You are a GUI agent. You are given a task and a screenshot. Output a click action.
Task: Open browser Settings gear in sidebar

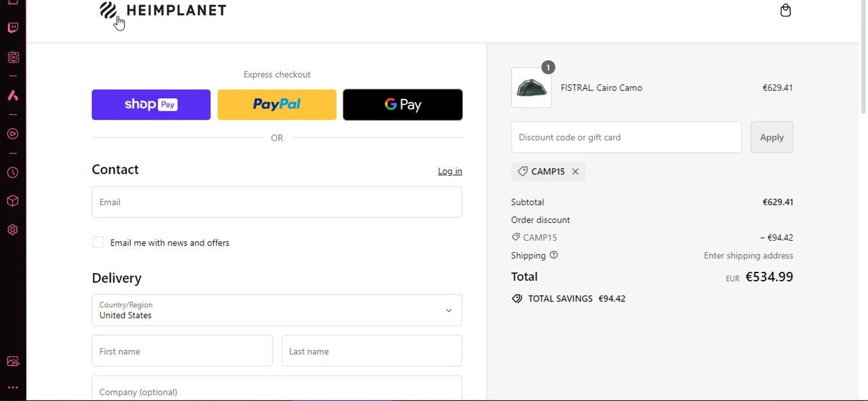pyautogui.click(x=13, y=230)
